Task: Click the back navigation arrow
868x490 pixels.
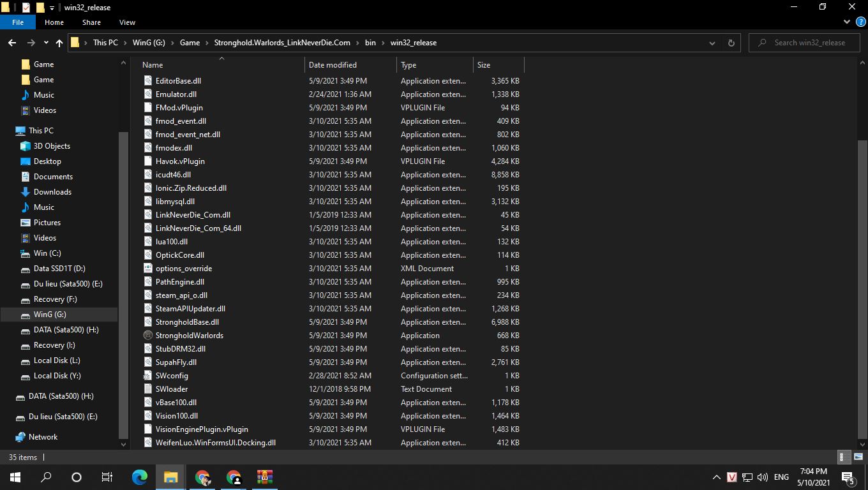Action: click(12, 43)
